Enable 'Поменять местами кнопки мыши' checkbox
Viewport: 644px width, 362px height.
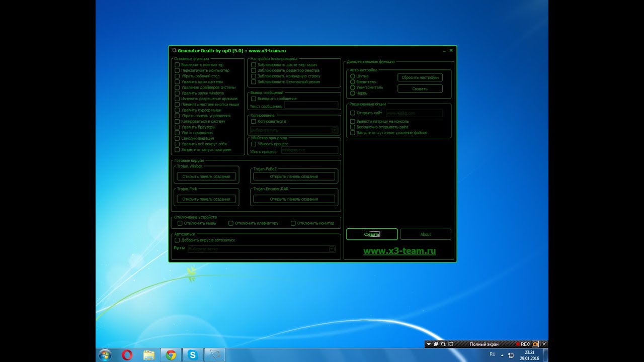177,104
